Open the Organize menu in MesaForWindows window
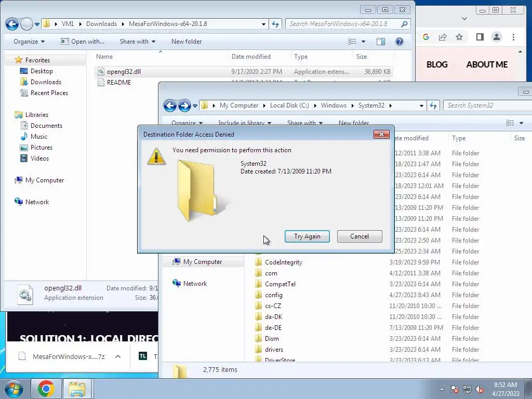Screen dimensions: 532x399 click(x=29, y=42)
